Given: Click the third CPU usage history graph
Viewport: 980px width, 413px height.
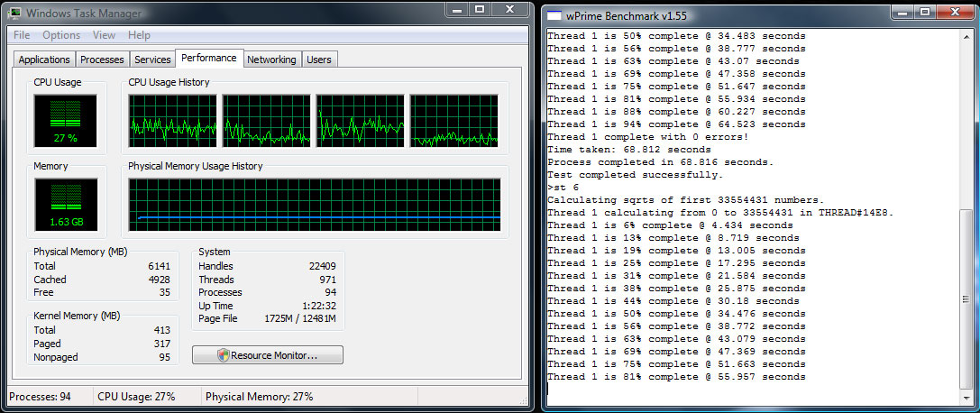Looking at the screenshot, I should coord(360,121).
